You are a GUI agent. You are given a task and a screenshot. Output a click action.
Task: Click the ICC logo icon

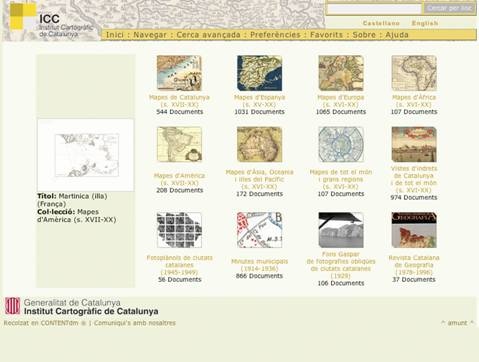click(x=23, y=16)
